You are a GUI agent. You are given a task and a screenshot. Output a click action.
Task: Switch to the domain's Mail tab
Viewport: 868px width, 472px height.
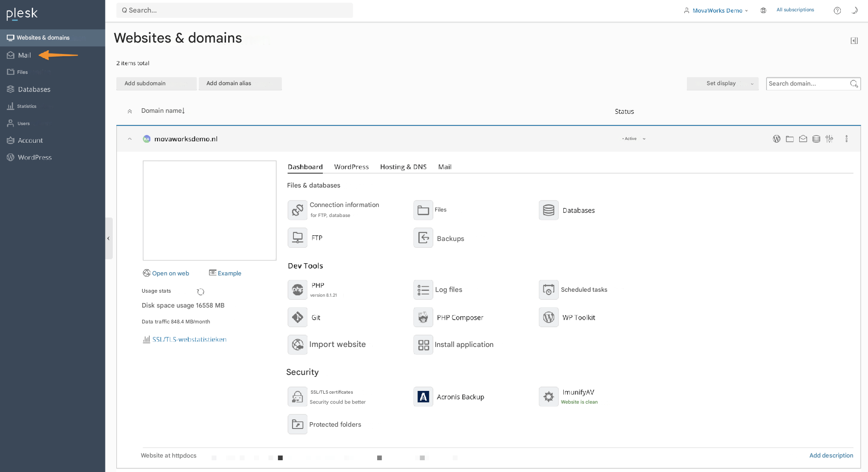(445, 167)
